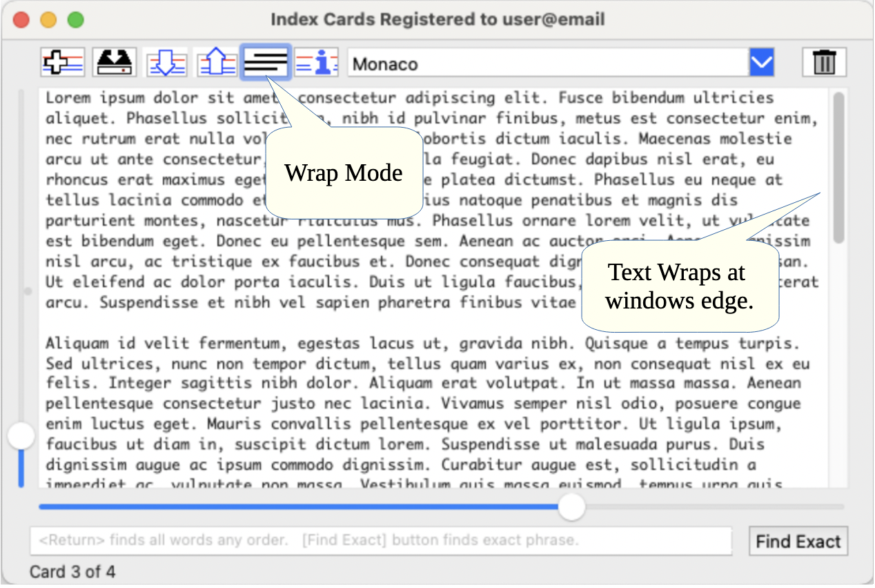Go to previous card with up arrow icon
Image resolution: width=875 pixels, height=588 pixels.
[217, 63]
